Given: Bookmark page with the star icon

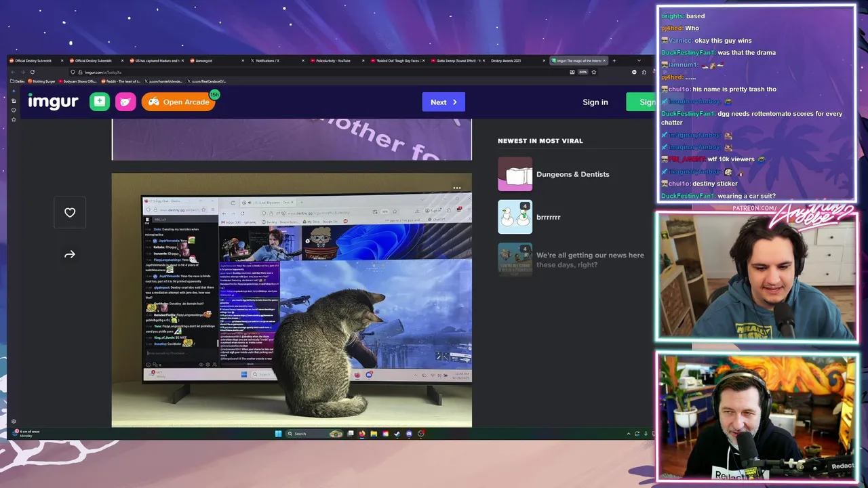Looking at the screenshot, I should coord(594,72).
